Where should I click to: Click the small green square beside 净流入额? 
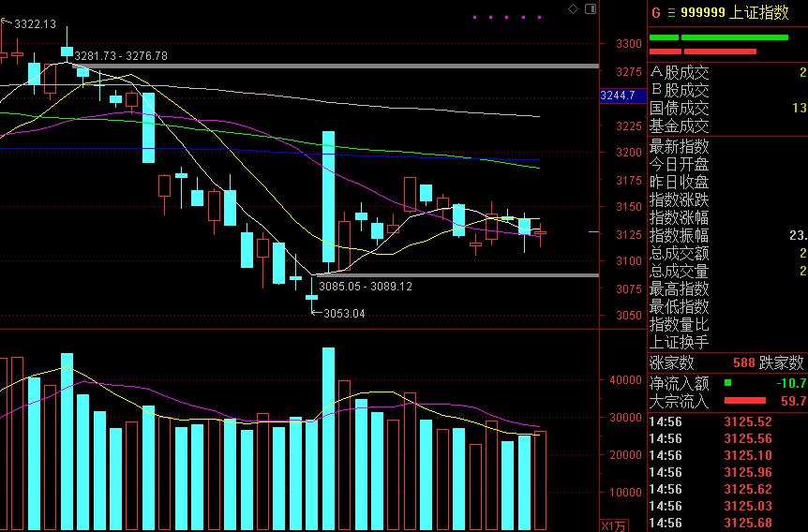pyautogui.click(x=727, y=383)
